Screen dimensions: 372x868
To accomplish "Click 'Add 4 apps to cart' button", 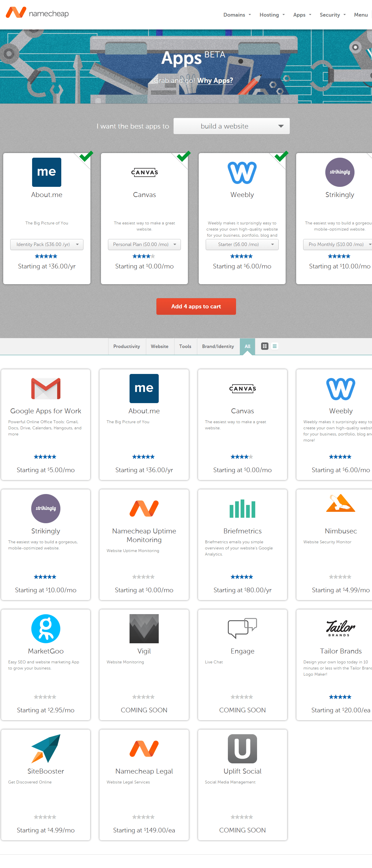I will 196,306.
